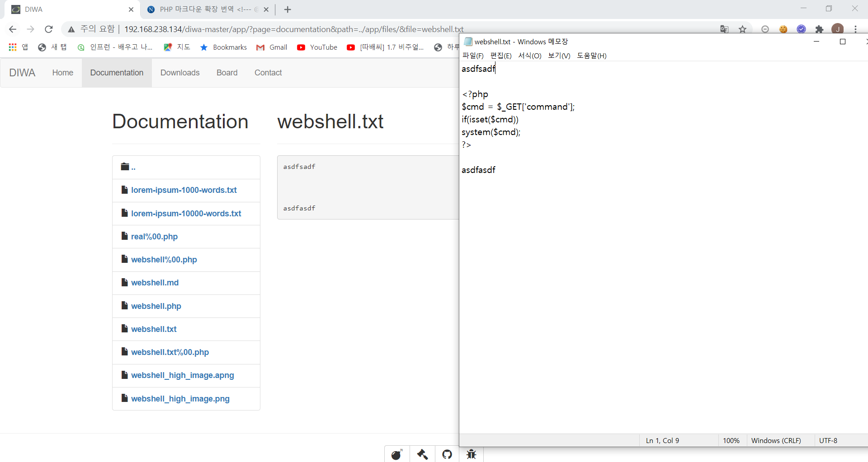Image resolution: width=868 pixels, height=462 pixels.
Task: Click asdfasdf text in Notepad
Action: tap(478, 170)
